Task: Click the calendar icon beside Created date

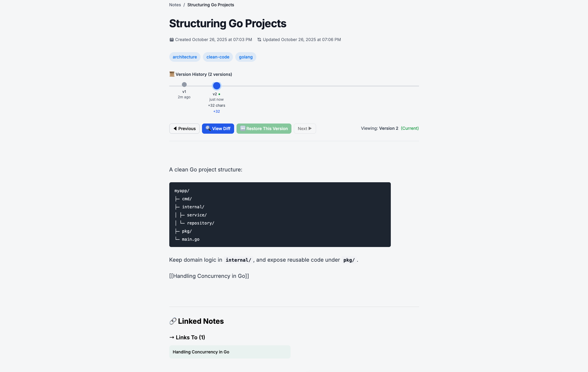Action: tap(171, 40)
